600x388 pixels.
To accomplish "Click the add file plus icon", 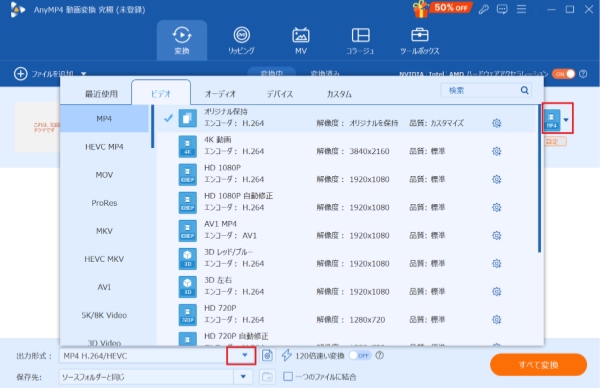I will (x=21, y=73).
